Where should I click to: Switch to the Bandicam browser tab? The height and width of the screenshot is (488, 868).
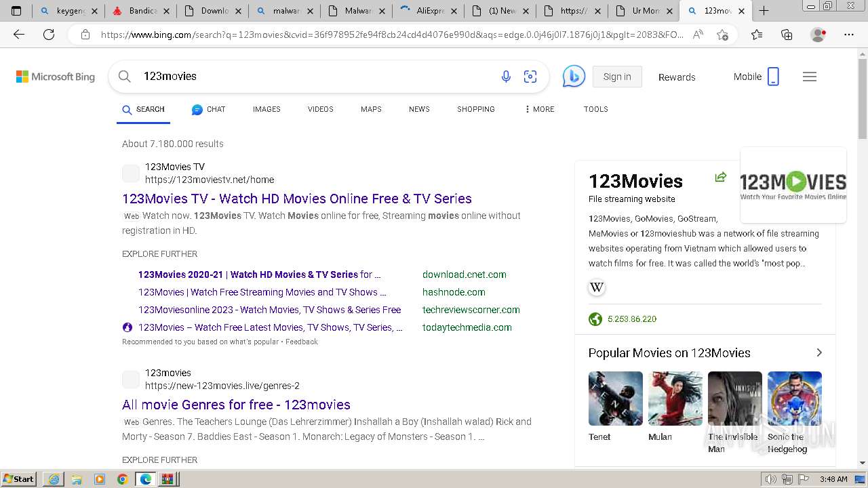pos(140,11)
